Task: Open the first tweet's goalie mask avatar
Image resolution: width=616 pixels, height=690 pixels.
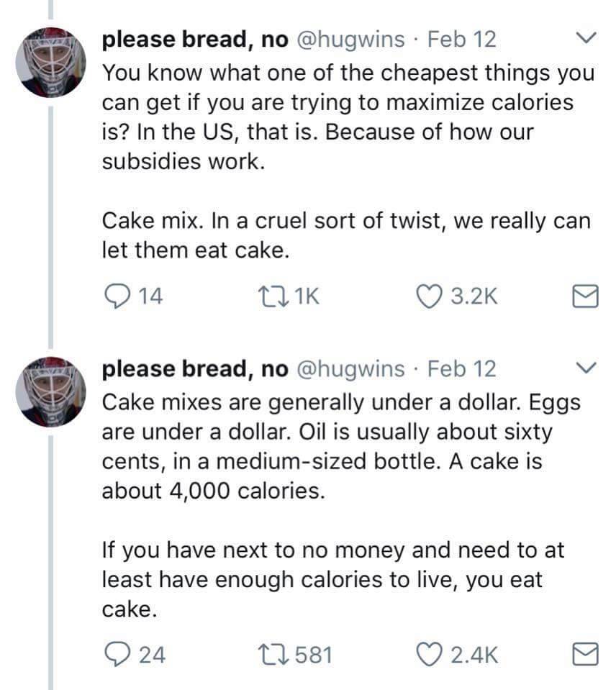Action: click(50, 63)
